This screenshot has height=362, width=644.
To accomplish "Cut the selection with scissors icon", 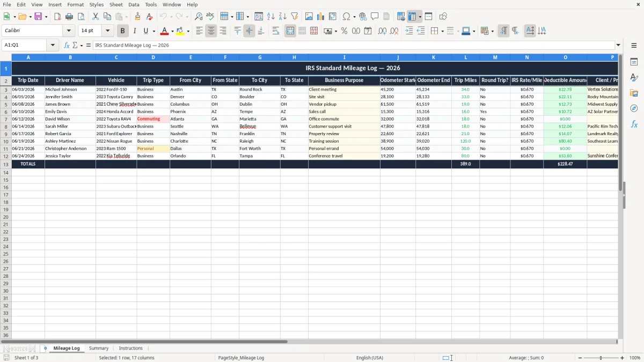I will point(96,17).
